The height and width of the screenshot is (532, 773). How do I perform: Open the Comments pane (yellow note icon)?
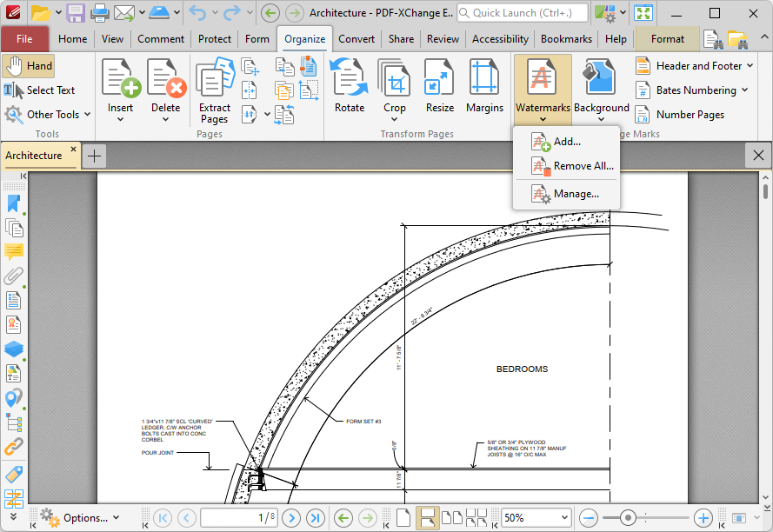[x=14, y=252]
